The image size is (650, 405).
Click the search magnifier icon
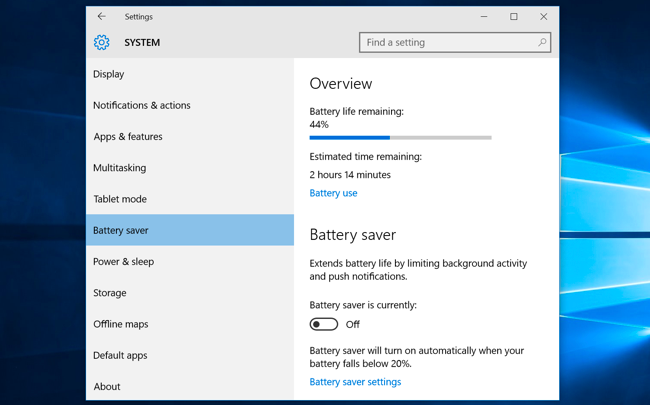[x=542, y=42]
